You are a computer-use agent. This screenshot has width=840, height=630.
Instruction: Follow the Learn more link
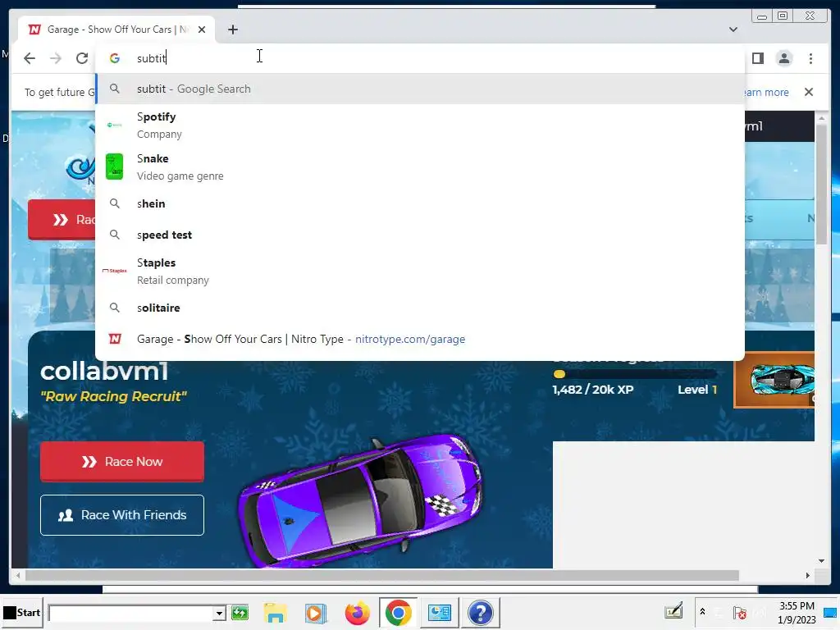click(x=766, y=92)
